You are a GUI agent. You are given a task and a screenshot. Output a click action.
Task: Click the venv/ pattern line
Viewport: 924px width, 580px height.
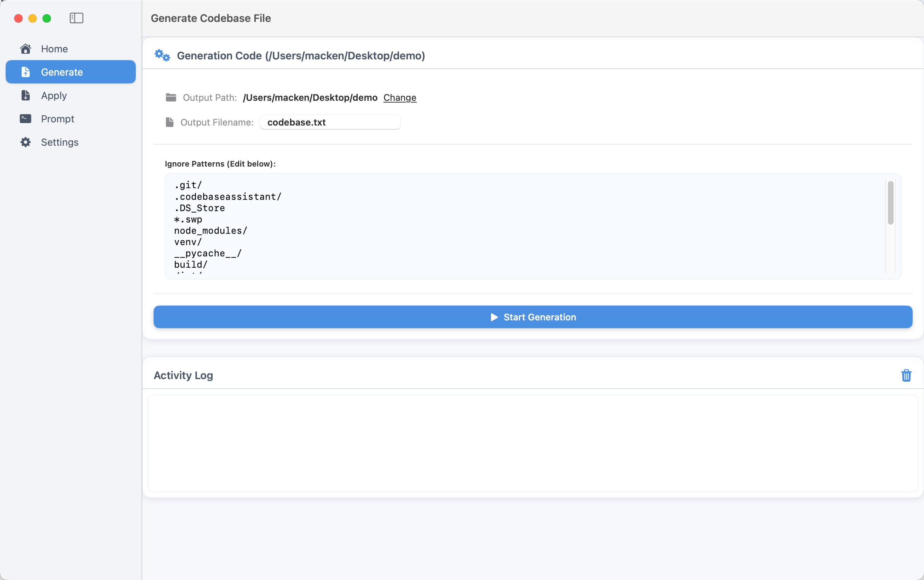[188, 242]
